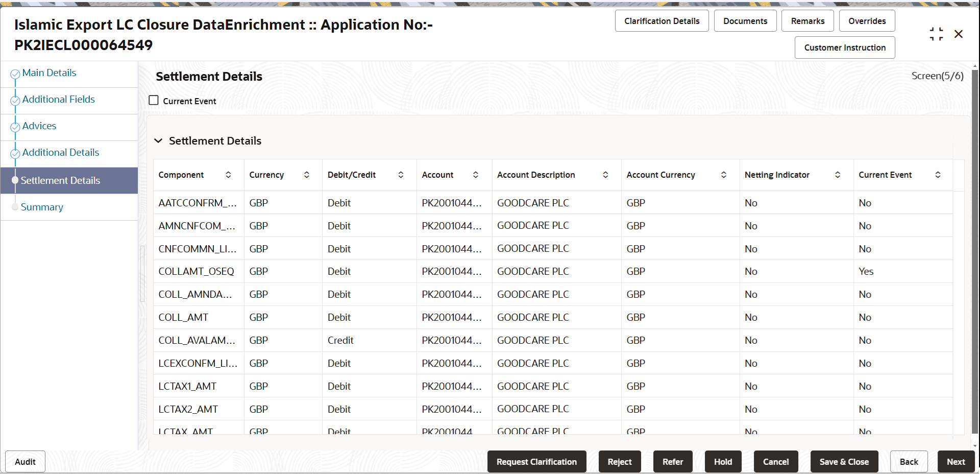Collapse the Settlement Details section
Image resolution: width=980 pixels, height=474 pixels.
(x=158, y=140)
